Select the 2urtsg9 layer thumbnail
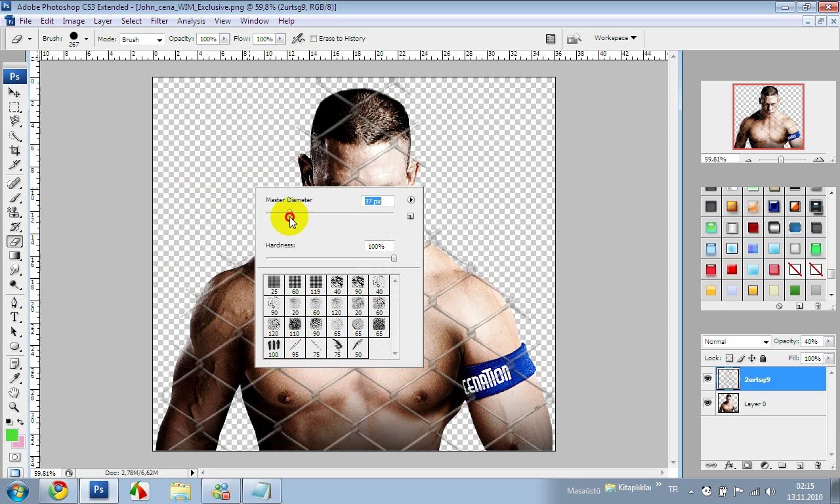Viewport: 840px width, 504px height. (x=728, y=379)
